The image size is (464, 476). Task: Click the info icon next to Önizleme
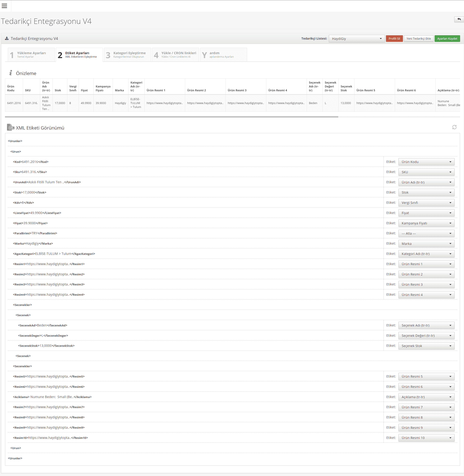click(10, 73)
